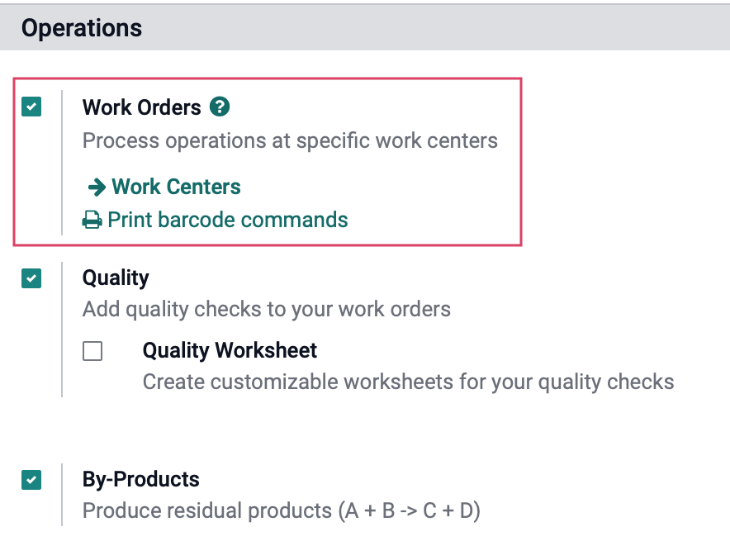Click the Quality Worksheet label text
Viewport: 730px width, 560px height.
click(230, 350)
